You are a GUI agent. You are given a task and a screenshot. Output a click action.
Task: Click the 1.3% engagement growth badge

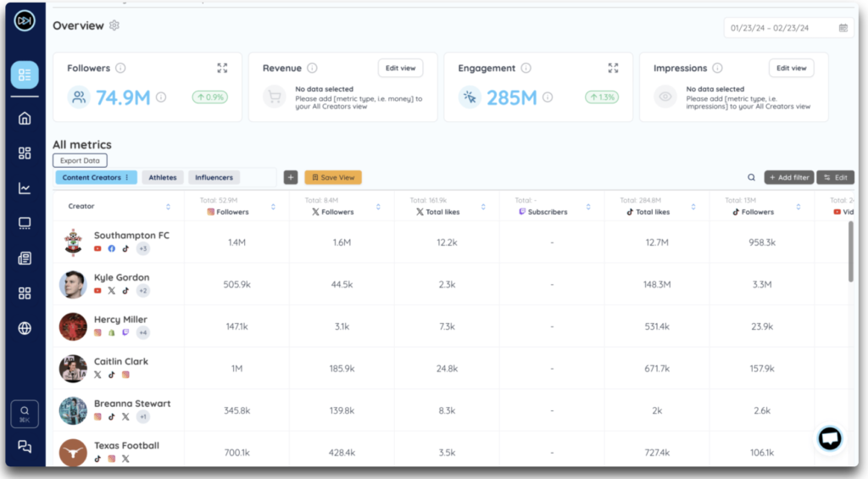click(602, 97)
